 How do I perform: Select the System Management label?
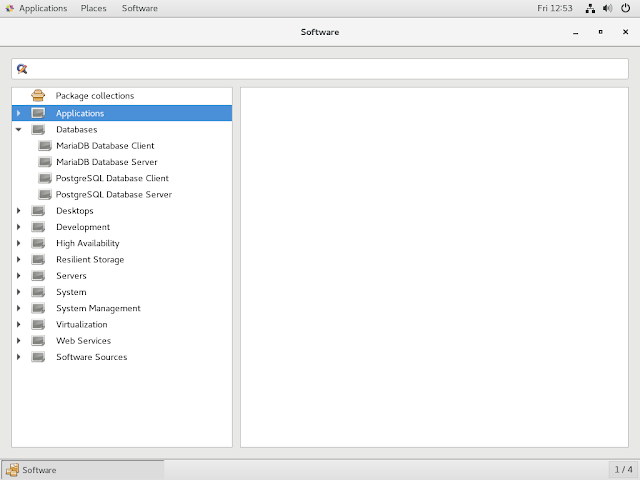pyautogui.click(x=98, y=309)
